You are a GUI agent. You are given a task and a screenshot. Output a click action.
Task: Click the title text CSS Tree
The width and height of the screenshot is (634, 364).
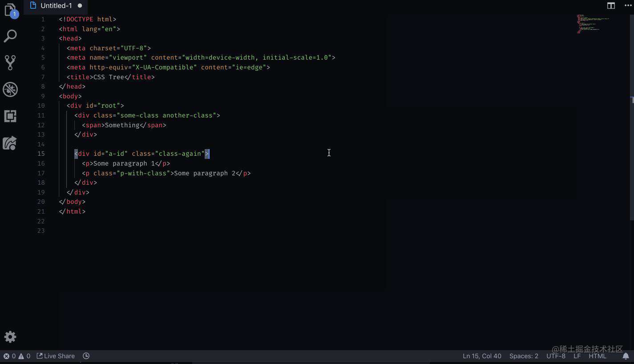pyautogui.click(x=109, y=77)
